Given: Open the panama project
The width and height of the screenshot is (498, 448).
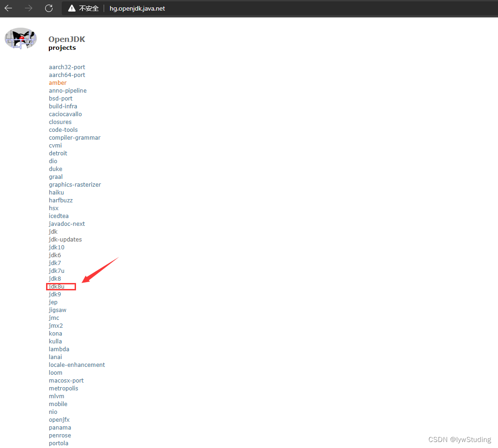Looking at the screenshot, I should [x=60, y=428].
